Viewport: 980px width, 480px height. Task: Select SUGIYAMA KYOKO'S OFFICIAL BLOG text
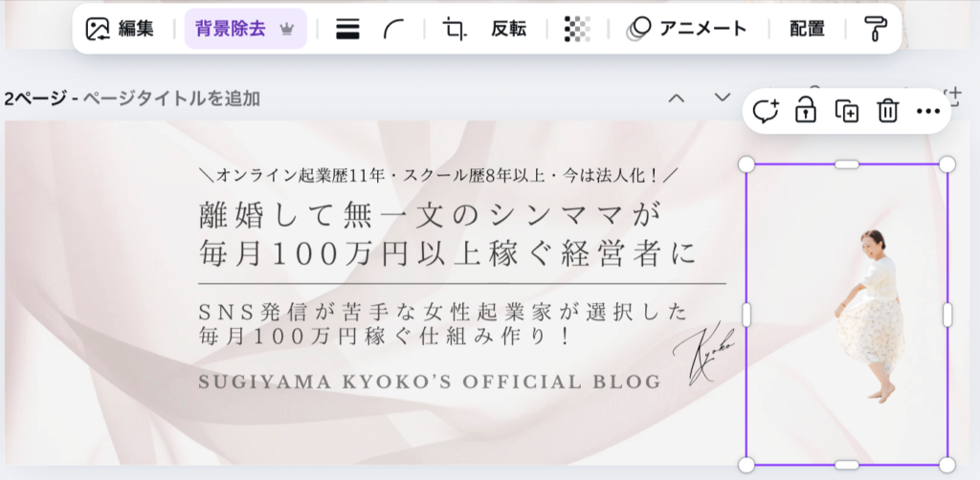[x=430, y=382]
